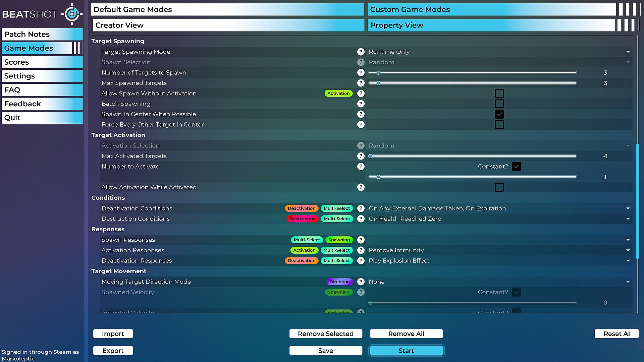Click the Start button
Screen dimensions: 644x362
[x=406, y=351]
